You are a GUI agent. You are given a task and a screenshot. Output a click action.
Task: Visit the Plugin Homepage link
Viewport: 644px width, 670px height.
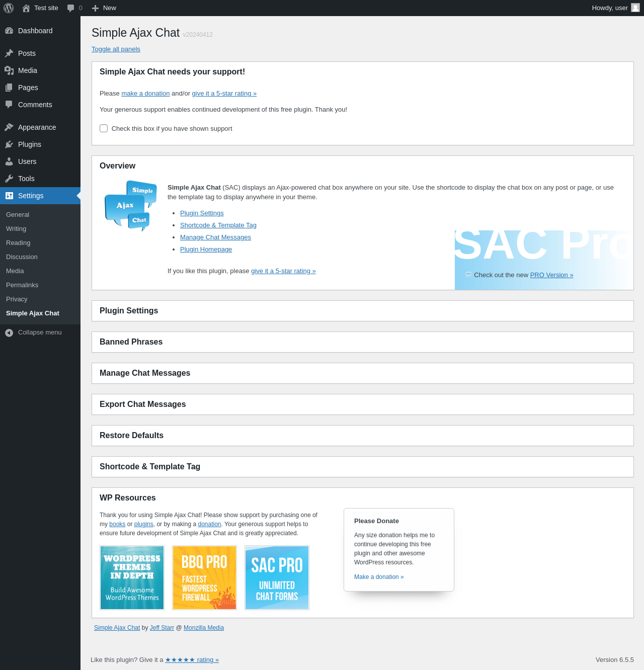tap(206, 249)
